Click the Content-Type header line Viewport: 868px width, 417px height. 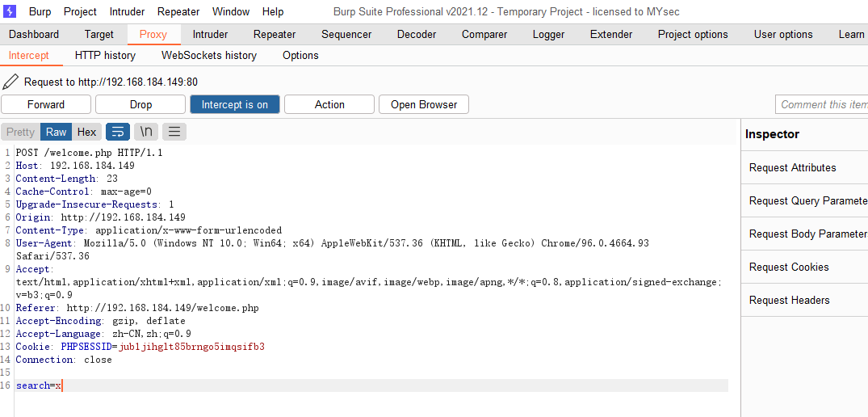149,230
